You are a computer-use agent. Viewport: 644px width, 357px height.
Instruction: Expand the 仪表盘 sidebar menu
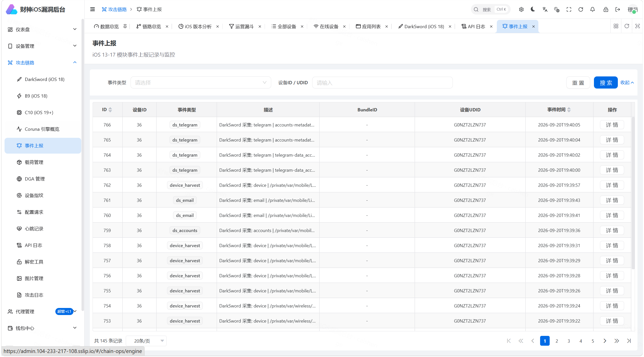point(42,29)
